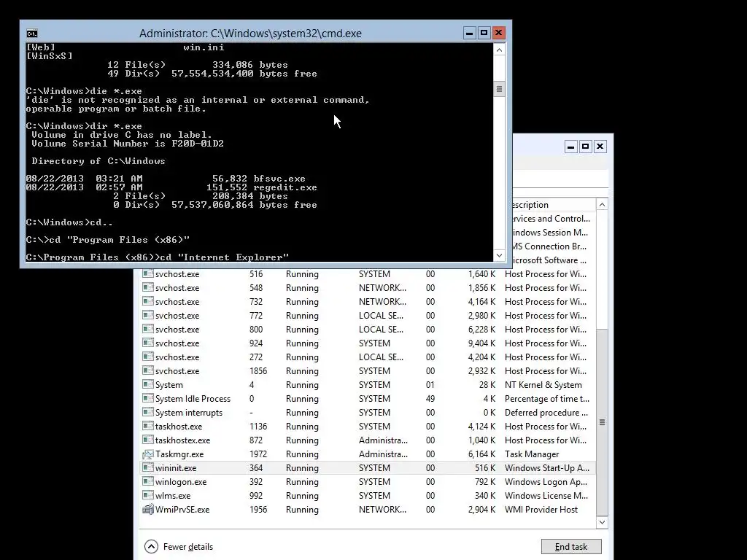Maximize the Task Manager window
Image resolution: width=747 pixels, height=560 pixels.
click(x=586, y=147)
